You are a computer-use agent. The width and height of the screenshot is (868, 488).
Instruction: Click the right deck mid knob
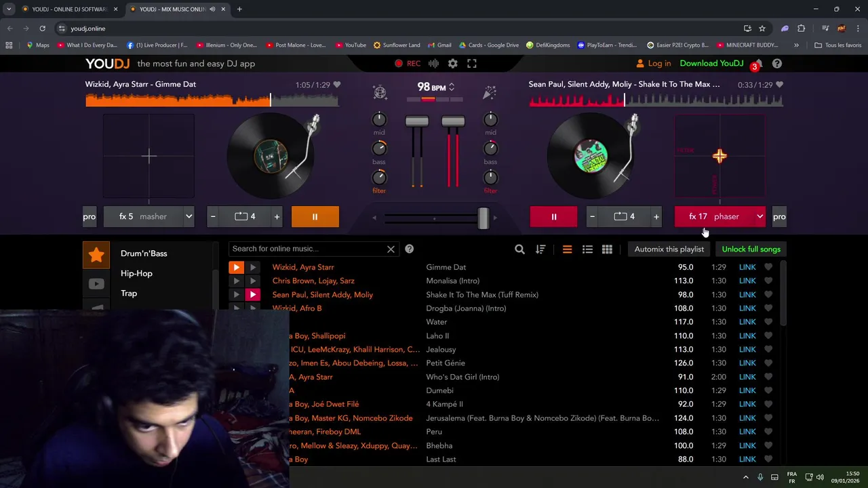click(490, 120)
